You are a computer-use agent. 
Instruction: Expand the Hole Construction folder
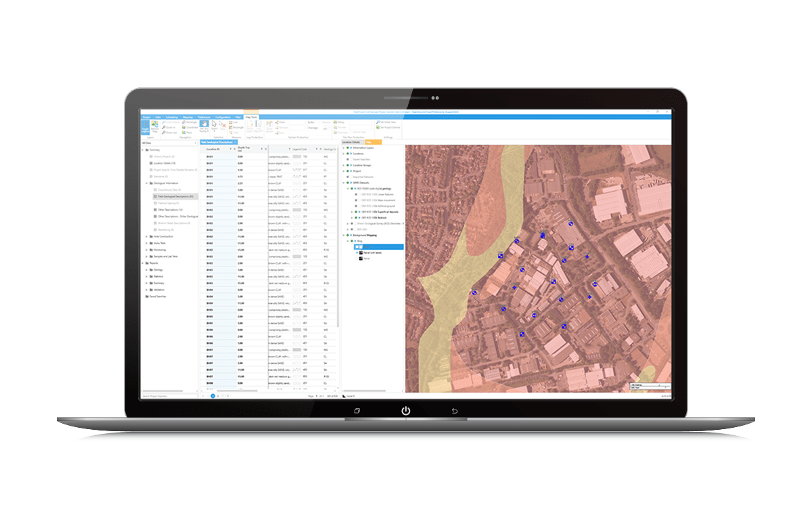tap(146, 236)
